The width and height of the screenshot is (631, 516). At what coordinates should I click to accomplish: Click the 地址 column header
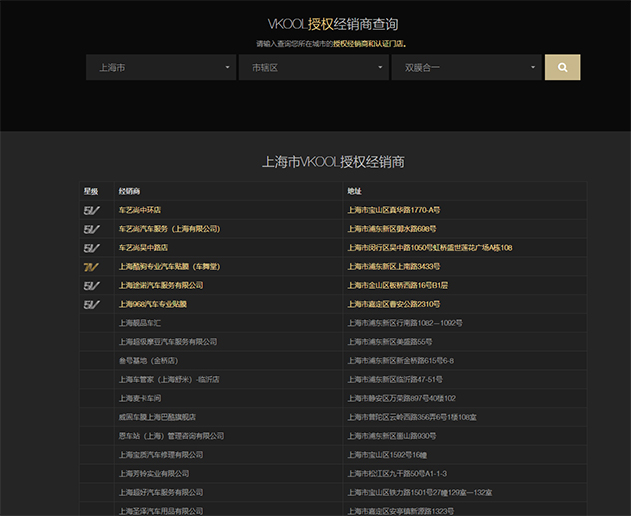tap(355, 191)
